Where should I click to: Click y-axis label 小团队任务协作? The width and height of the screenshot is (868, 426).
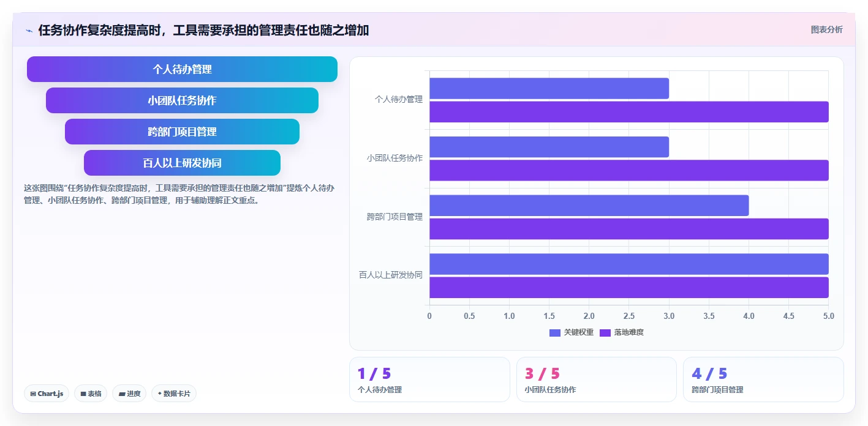pyautogui.click(x=395, y=158)
